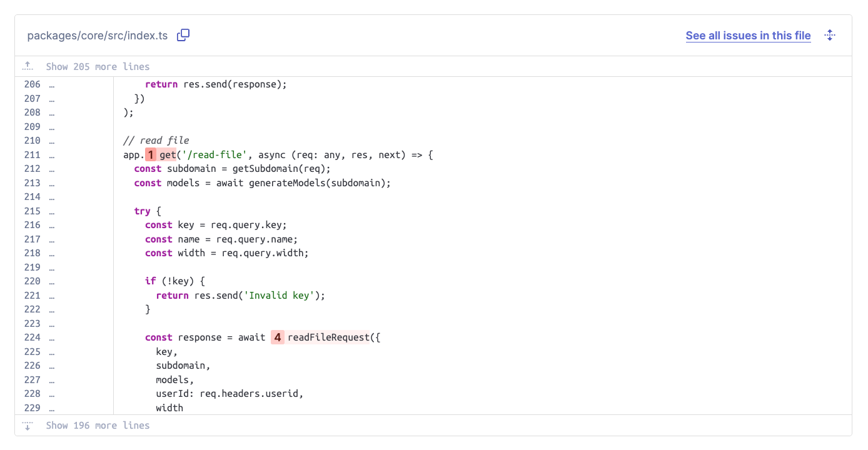Show 205 more lines above
This screenshot has width=868, height=450.
tap(98, 67)
